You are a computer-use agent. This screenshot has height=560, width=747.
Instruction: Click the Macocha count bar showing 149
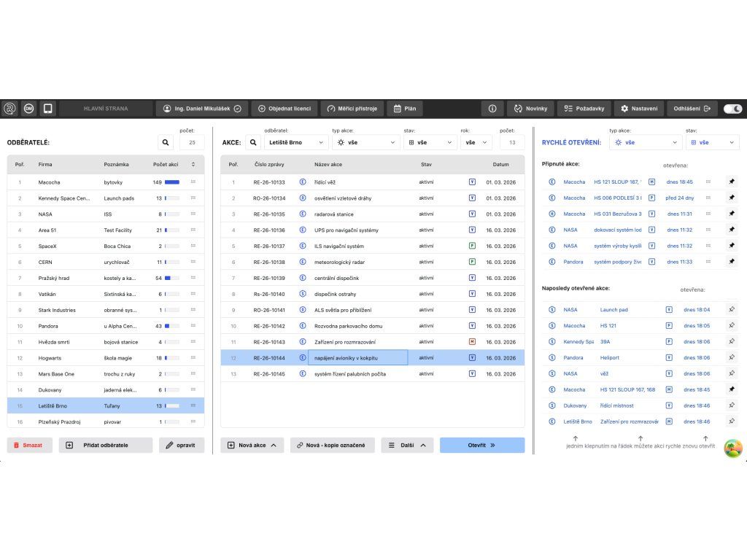point(172,182)
